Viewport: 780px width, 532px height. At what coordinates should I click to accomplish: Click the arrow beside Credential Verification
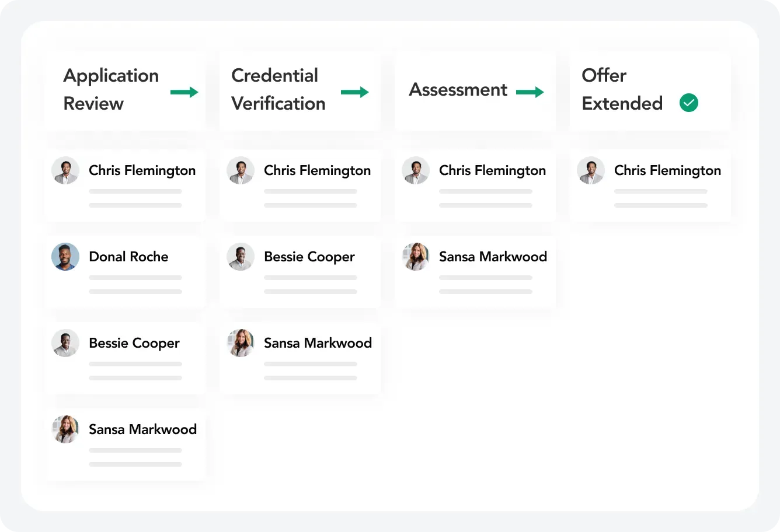click(355, 92)
